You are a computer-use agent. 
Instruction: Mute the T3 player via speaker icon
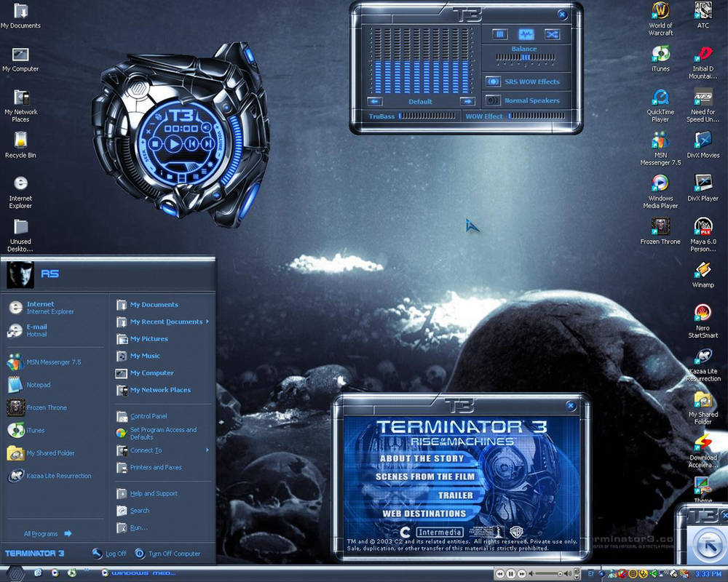[x=206, y=127]
